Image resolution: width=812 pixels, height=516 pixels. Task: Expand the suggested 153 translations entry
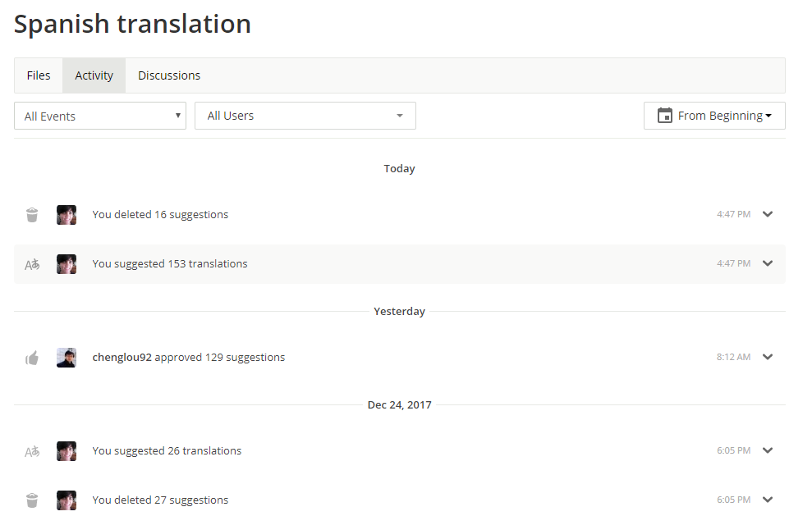[x=768, y=263]
